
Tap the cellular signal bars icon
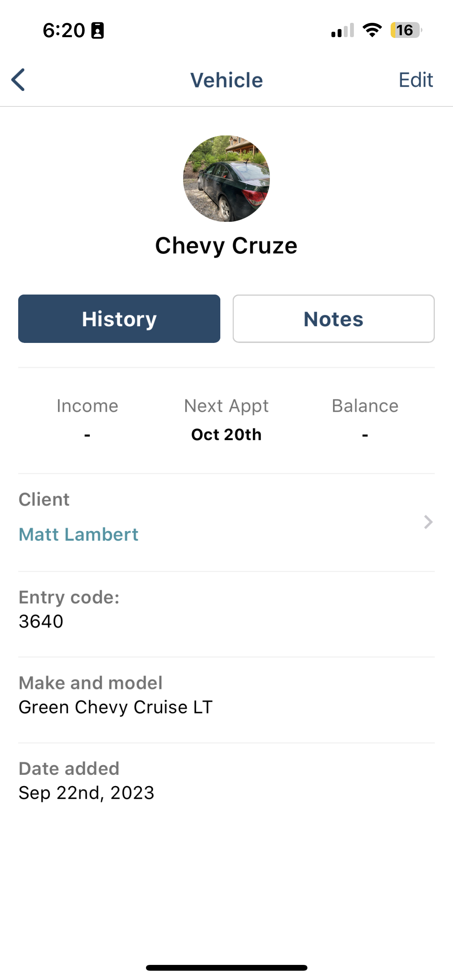click(343, 30)
